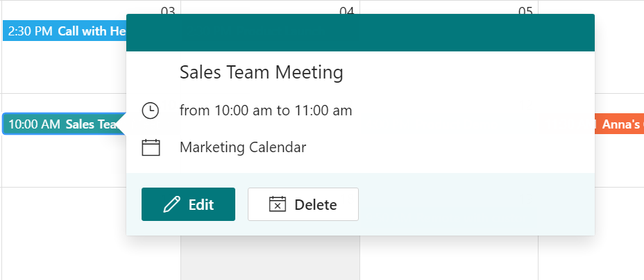Click the calendar-with-X icon on Delete

click(278, 204)
